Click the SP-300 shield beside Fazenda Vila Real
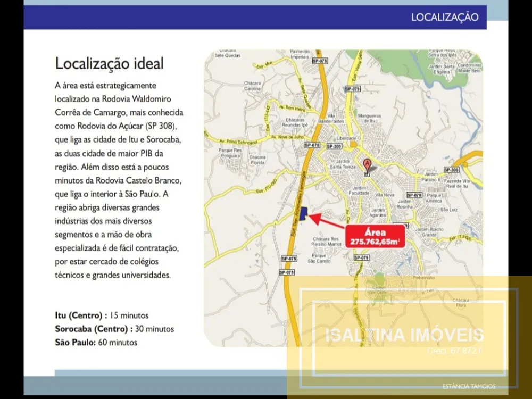The height and width of the screenshot is (399, 532). (451, 170)
